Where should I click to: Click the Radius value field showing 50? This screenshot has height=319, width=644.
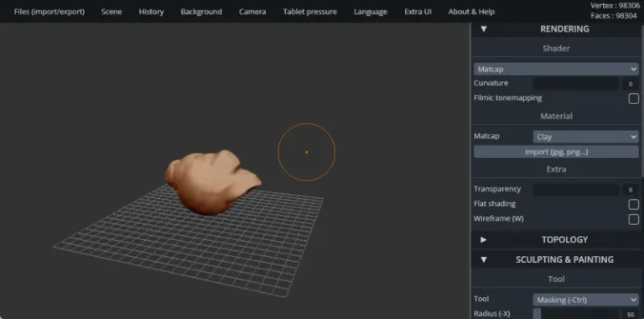click(631, 314)
